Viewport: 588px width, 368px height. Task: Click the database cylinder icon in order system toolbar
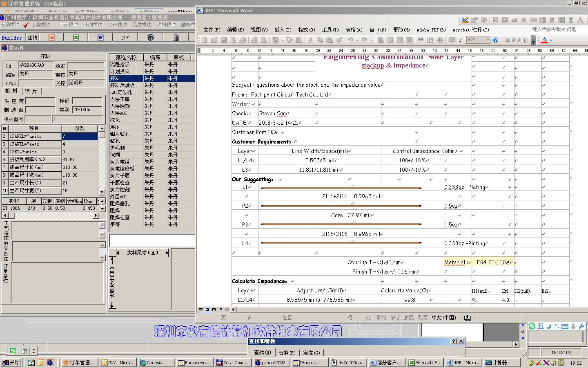176,37
